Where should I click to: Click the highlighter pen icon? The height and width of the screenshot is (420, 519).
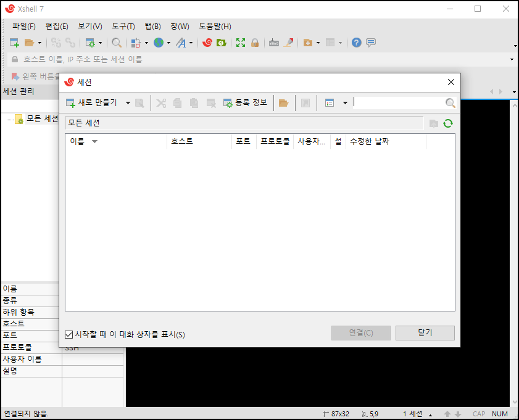pyautogui.click(x=289, y=43)
